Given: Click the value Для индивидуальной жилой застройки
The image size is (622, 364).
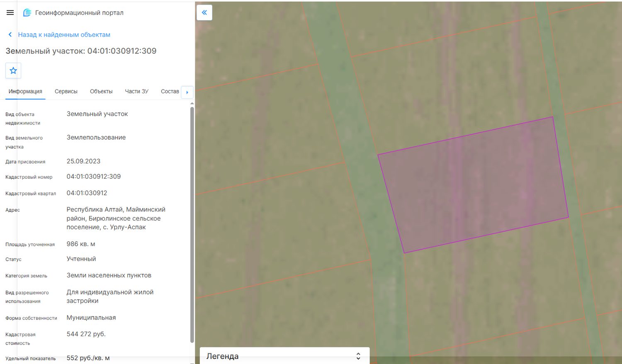Looking at the screenshot, I should point(110,296).
